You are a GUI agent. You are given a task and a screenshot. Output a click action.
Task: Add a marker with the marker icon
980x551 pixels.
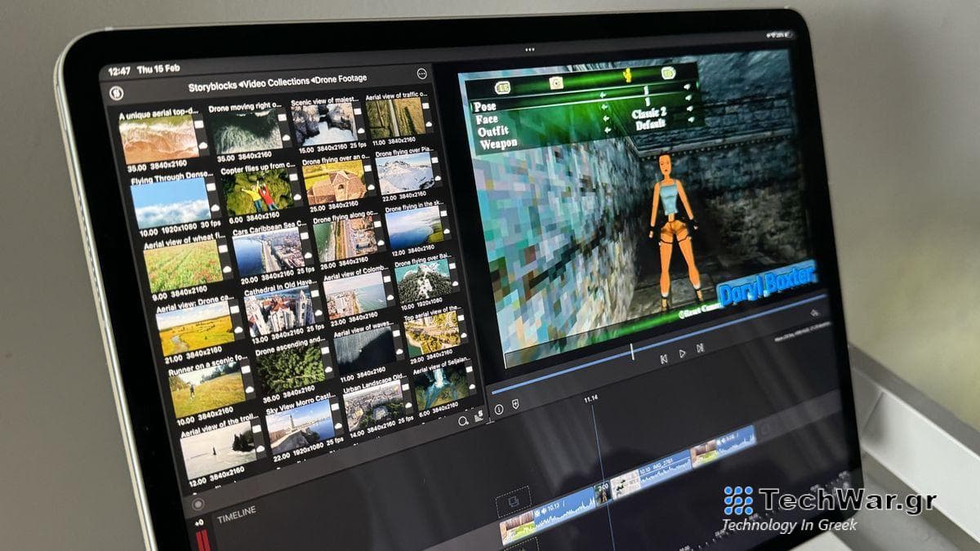pos(516,405)
